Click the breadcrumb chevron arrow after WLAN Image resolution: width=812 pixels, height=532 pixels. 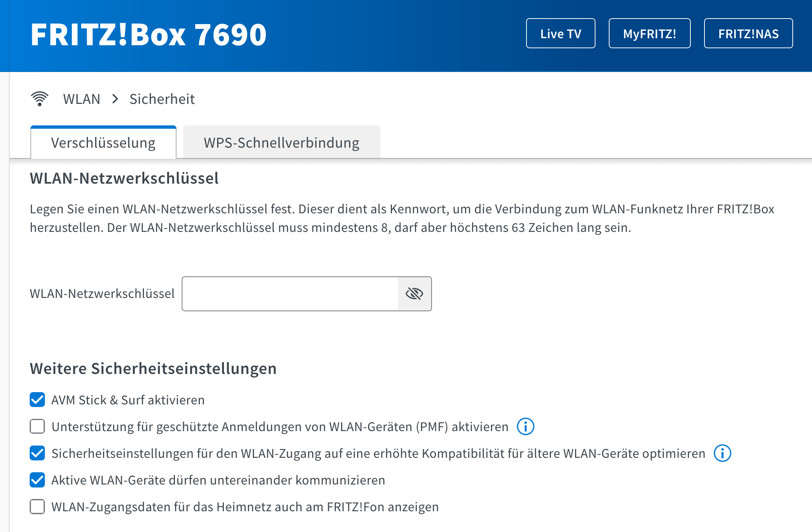point(115,99)
